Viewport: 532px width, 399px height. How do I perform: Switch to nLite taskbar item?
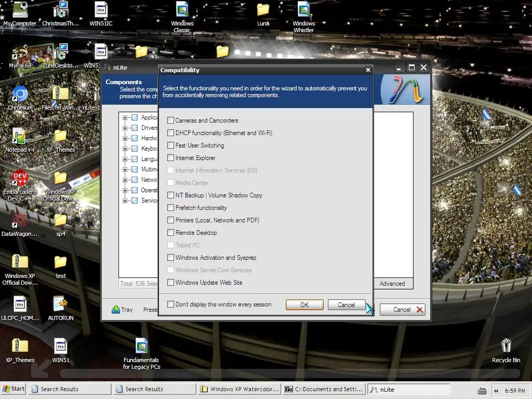click(408, 389)
